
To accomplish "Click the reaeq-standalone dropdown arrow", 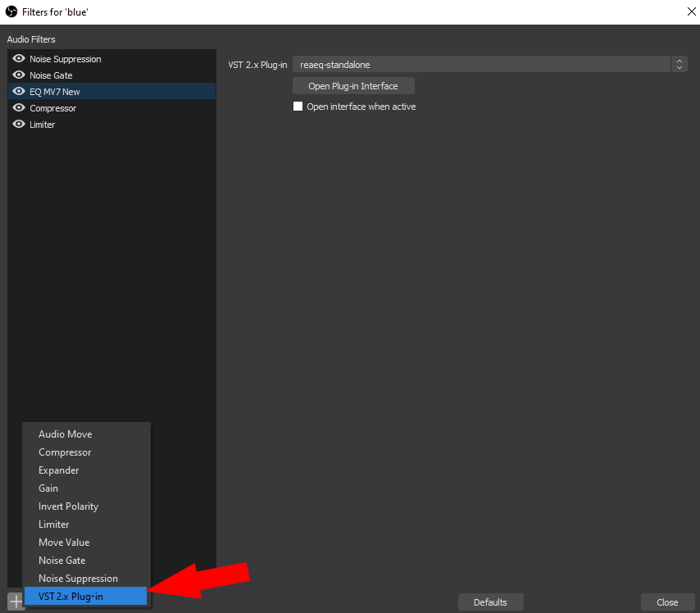I will pos(679,64).
